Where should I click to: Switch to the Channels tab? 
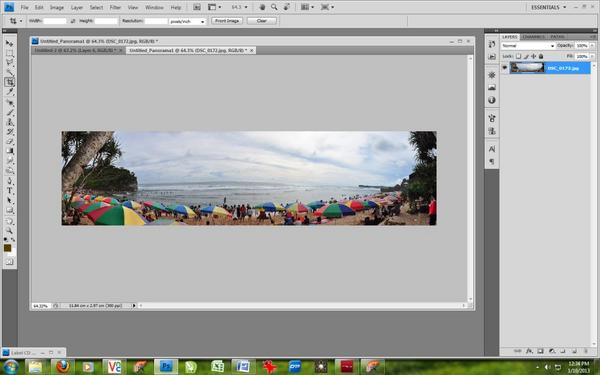click(x=533, y=37)
